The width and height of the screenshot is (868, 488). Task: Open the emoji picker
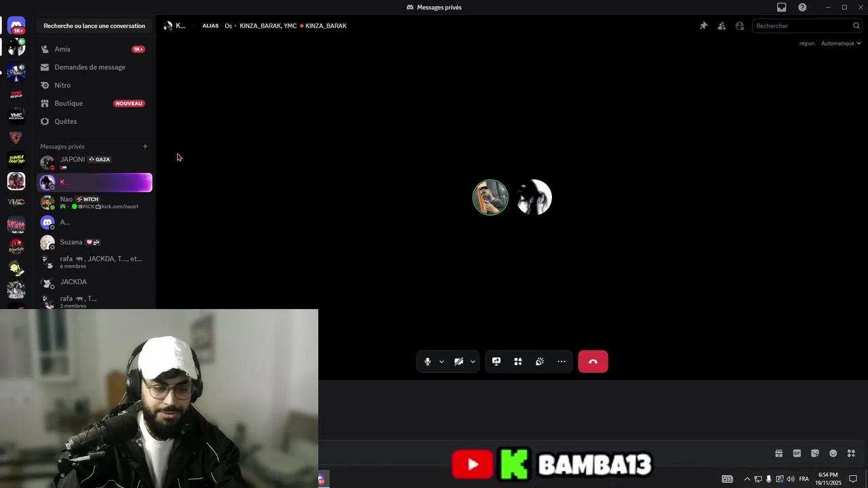[833, 453]
